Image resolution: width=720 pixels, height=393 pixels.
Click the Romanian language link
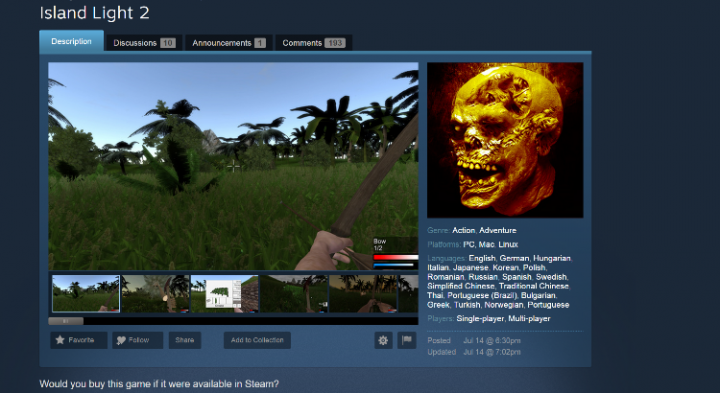point(446,277)
